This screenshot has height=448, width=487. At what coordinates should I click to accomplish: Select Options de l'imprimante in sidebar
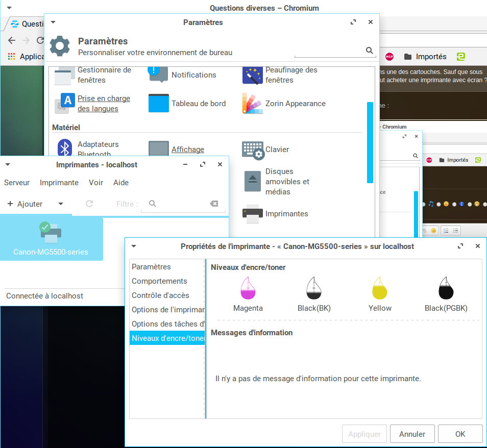coord(167,310)
